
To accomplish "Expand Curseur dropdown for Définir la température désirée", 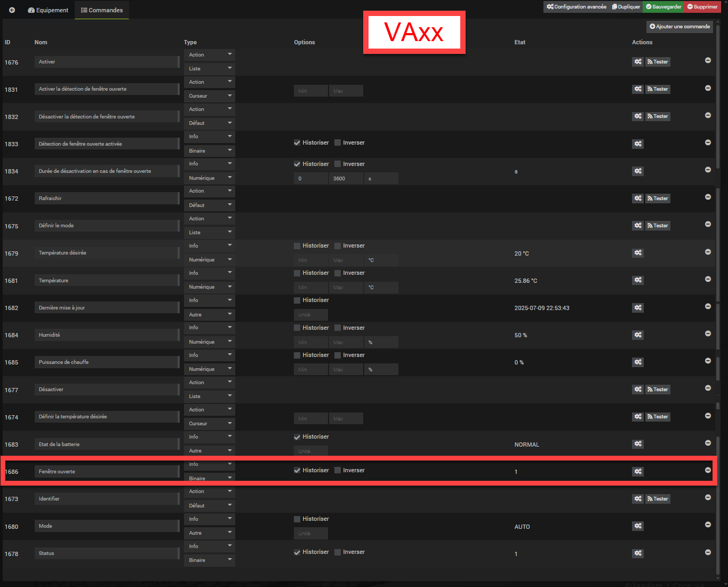I will click(x=210, y=424).
